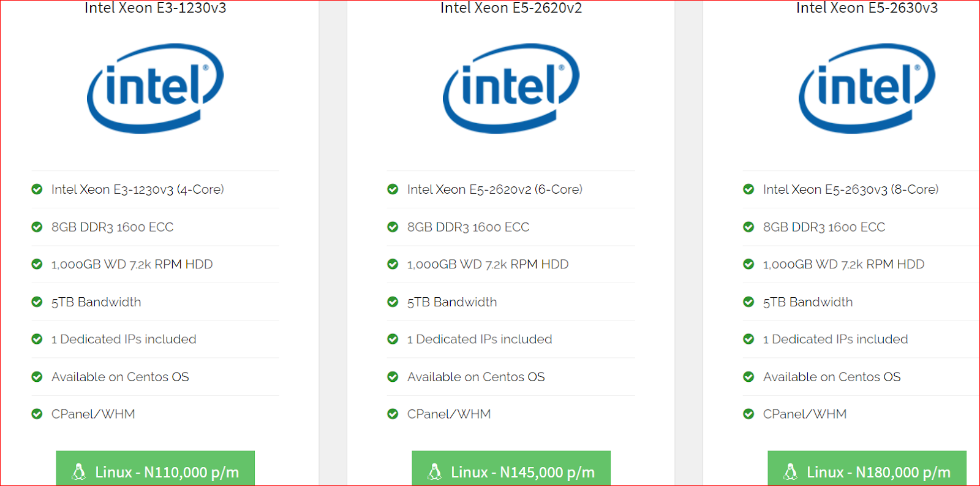Click the 1,000GB HDD check icon in the E5-2630v3 card
Viewport: 980px width, 486px height.
(x=748, y=264)
